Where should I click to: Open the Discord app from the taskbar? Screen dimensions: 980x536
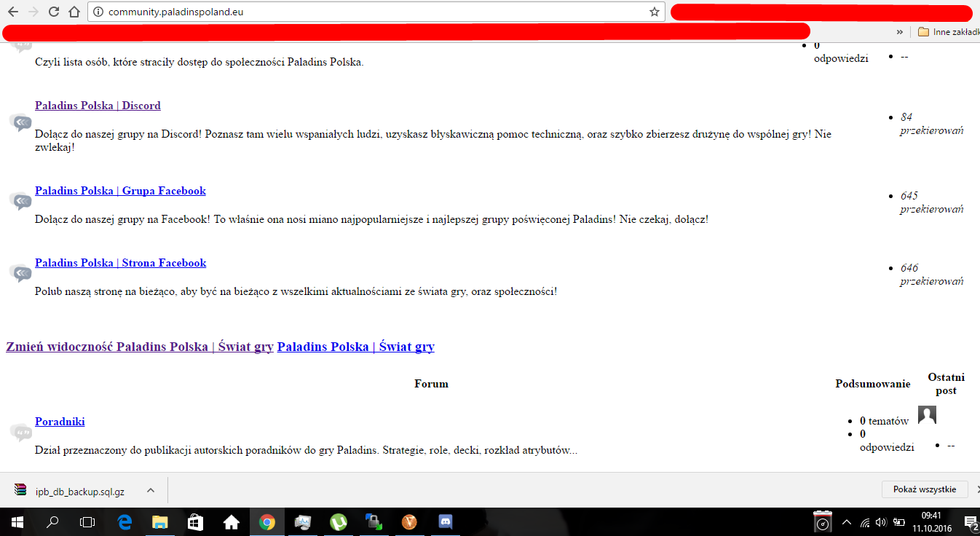pyautogui.click(x=446, y=522)
